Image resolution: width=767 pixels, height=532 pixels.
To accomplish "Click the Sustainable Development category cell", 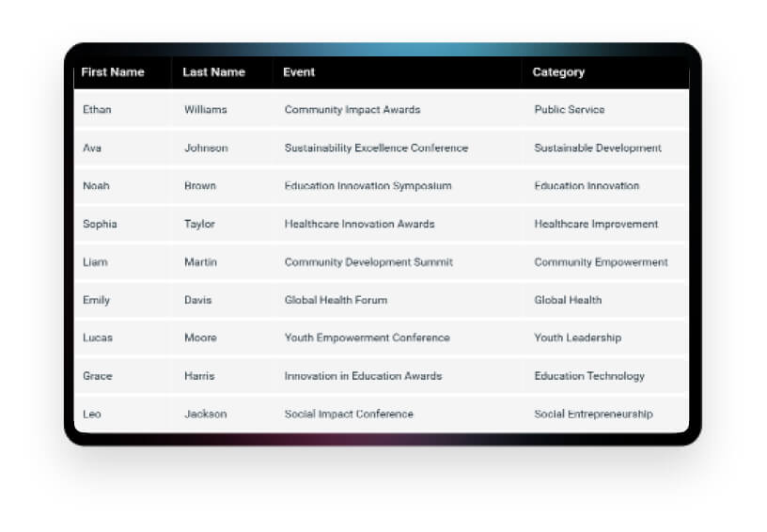I will point(598,149).
